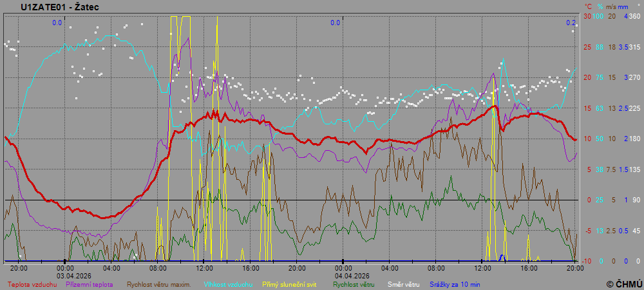Click the red "Teplota vzduchu" legend label
The image size is (644, 290).
tap(32, 284)
